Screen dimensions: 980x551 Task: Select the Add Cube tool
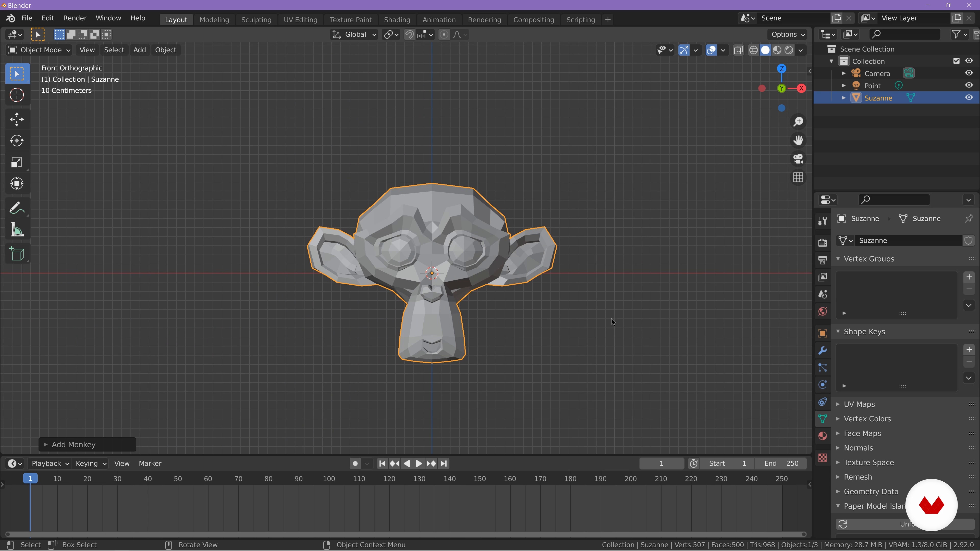click(x=17, y=254)
